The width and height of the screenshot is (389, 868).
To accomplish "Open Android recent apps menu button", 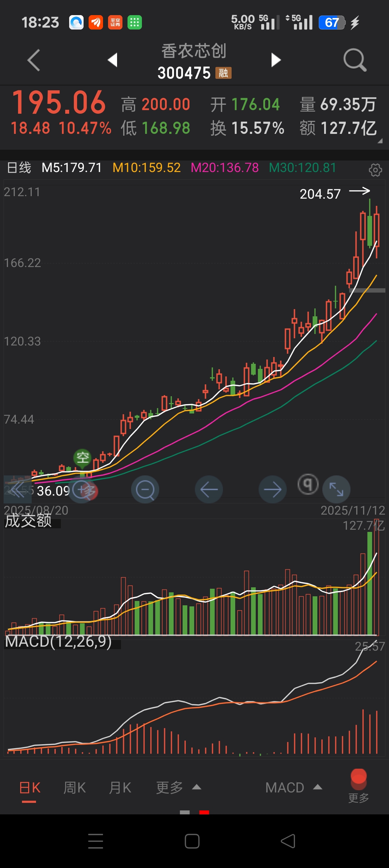I will (95, 841).
